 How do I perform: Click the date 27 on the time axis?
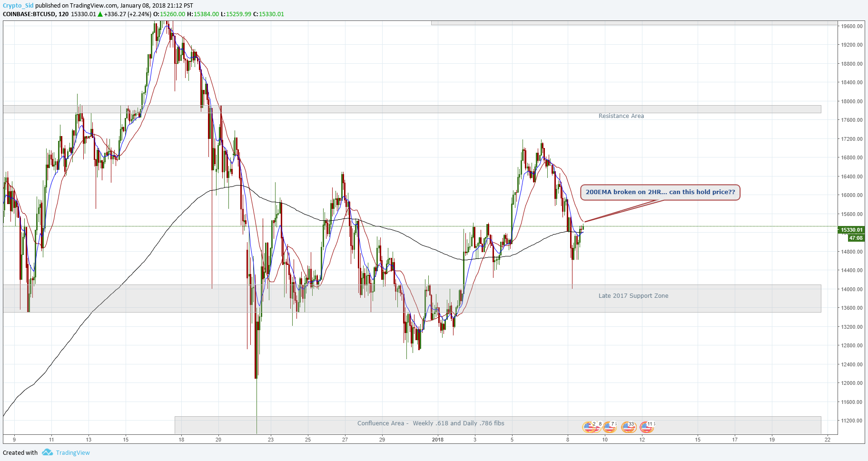pyautogui.click(x=345, y=440)
